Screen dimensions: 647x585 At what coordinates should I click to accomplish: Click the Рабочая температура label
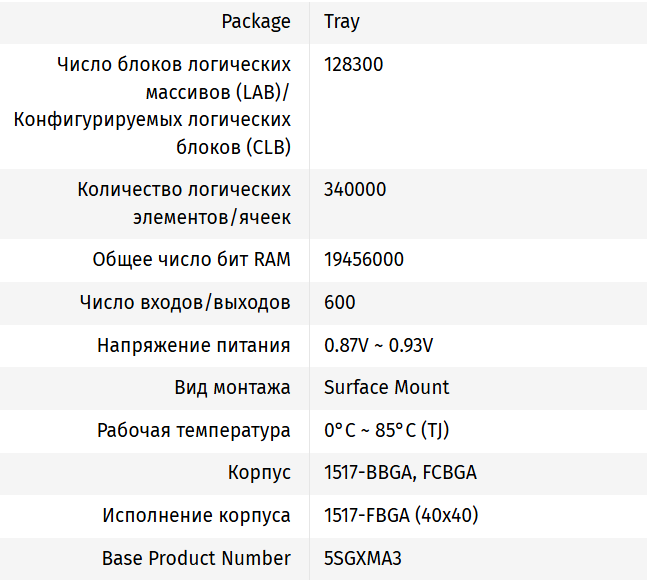pyautogui.click(x=193, y=430)
